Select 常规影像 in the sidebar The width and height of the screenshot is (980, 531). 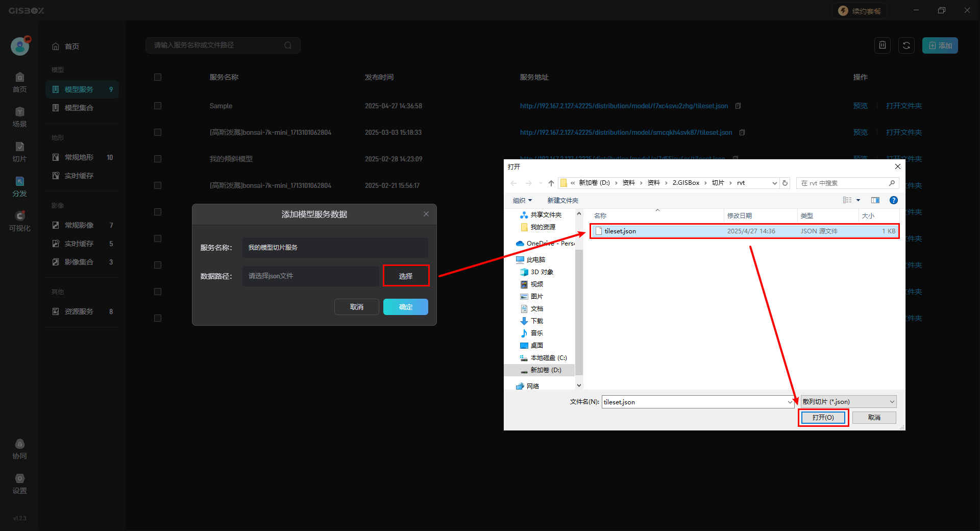coord(82,225)
